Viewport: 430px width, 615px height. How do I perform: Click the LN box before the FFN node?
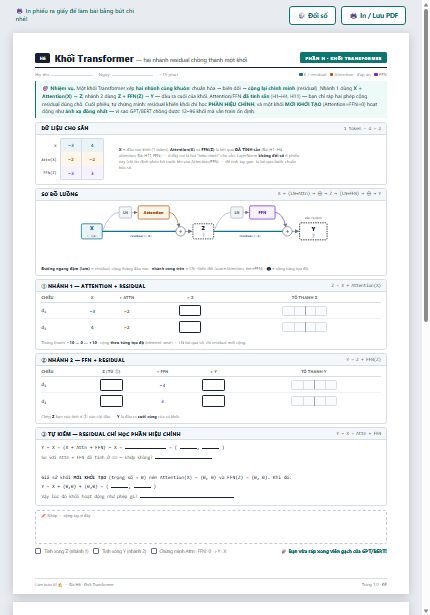coord(237,213)
